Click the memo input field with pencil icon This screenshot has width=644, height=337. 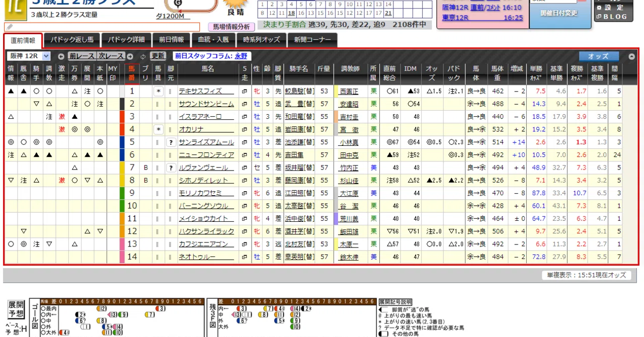point(102,27)
